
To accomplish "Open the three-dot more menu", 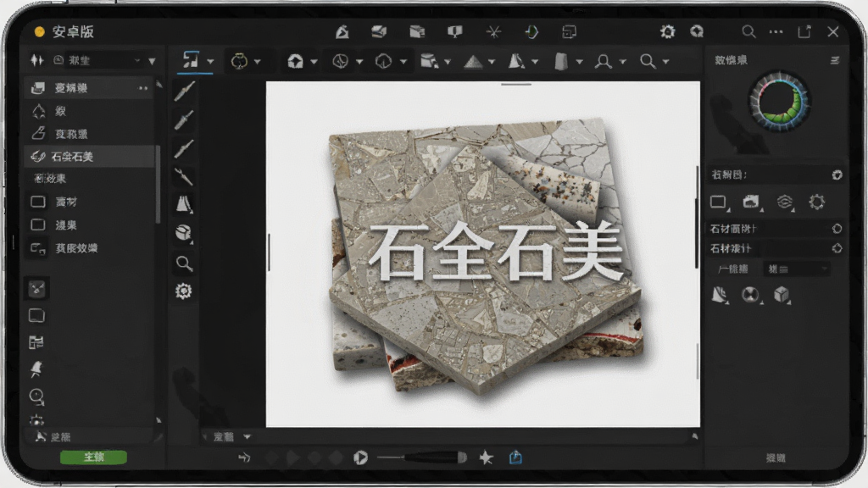I will (776, 31).
